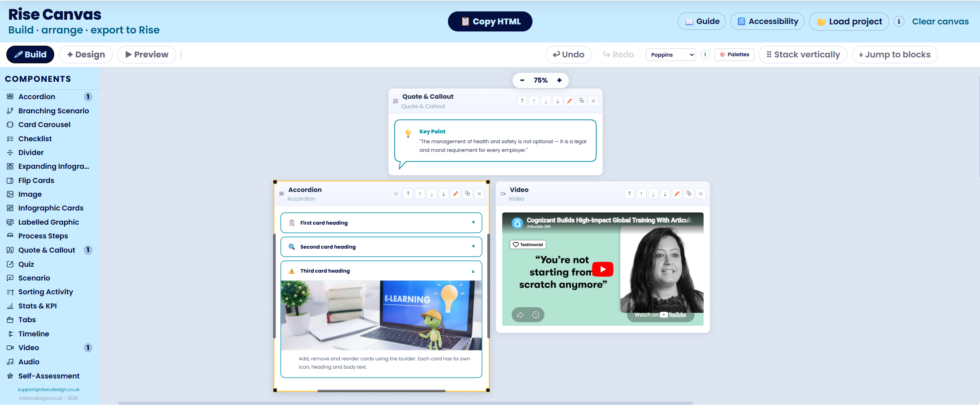Remove the Video block from canvas
Screen dimensions: 980x406
coord(700,194)
